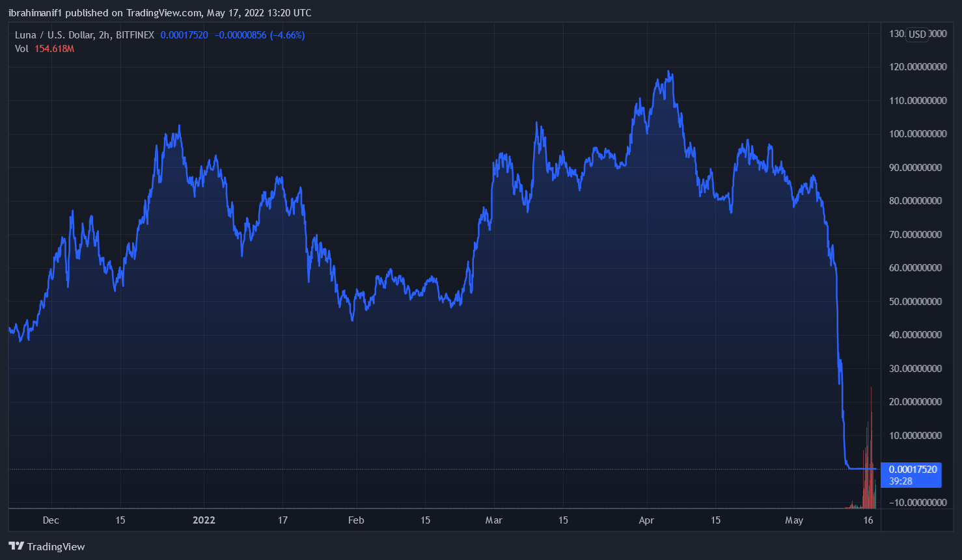
Task: Select the May label on the time axis
Action: 794,520
